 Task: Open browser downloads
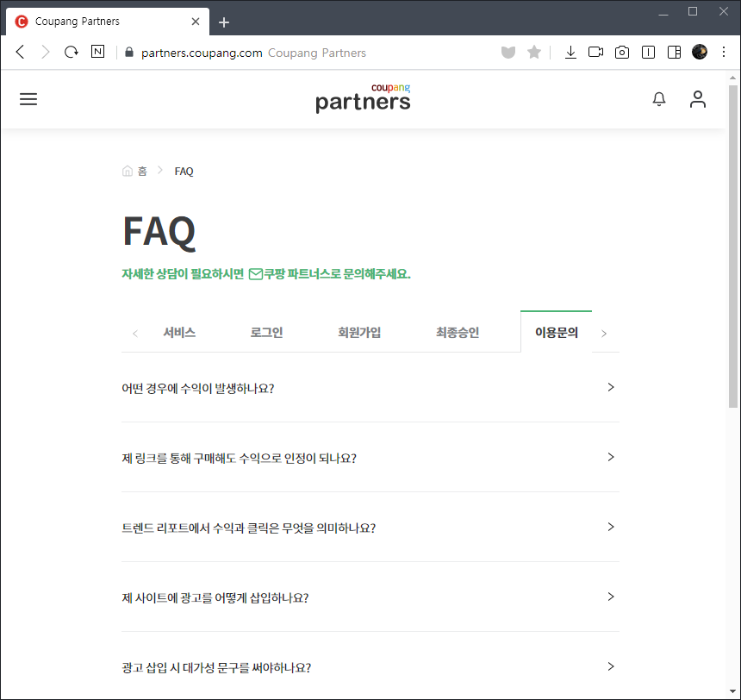570,52
